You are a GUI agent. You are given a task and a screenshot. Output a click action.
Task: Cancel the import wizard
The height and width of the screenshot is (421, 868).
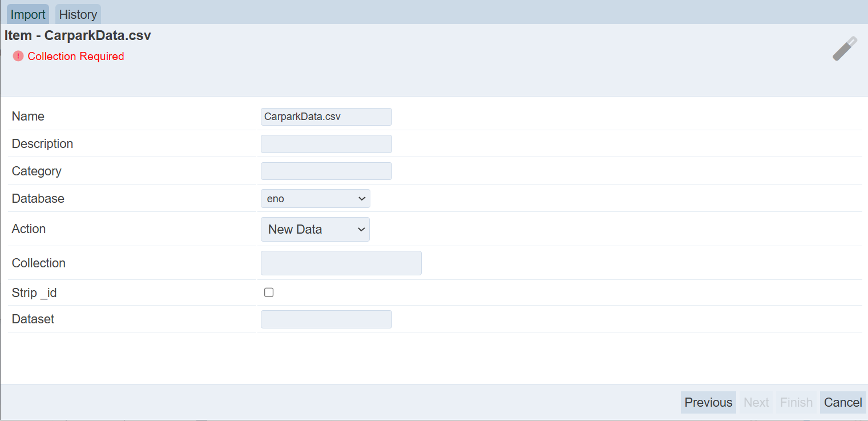coord(843,402)
